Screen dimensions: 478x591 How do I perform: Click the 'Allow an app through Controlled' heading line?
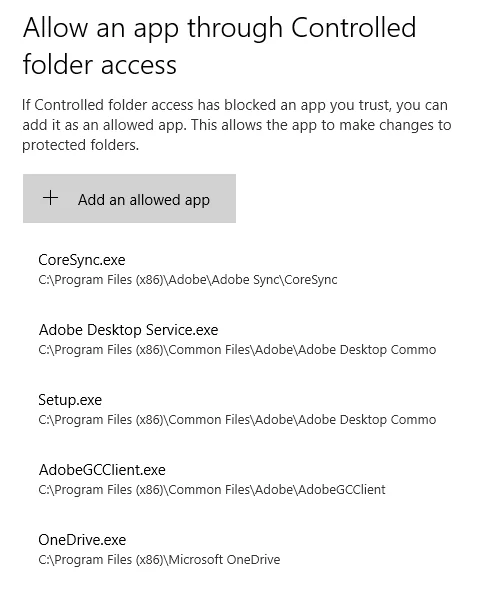click(219, 29)
